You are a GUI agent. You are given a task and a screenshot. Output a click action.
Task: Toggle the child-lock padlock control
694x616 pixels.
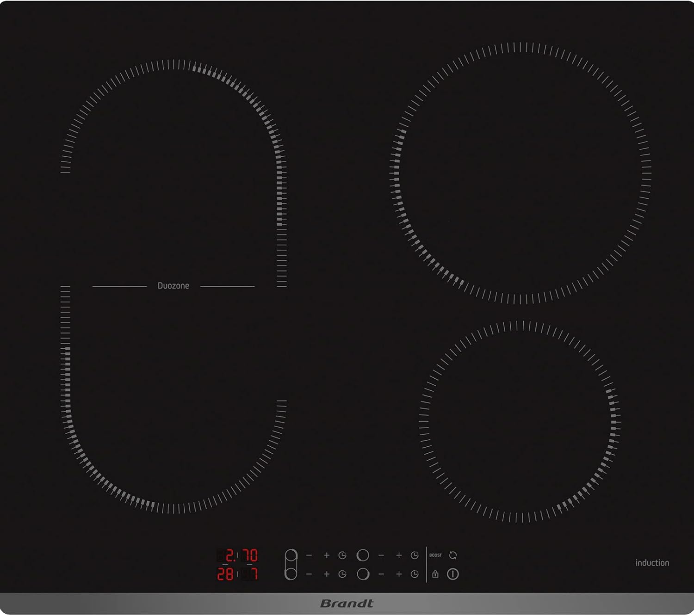click(435, 574)
